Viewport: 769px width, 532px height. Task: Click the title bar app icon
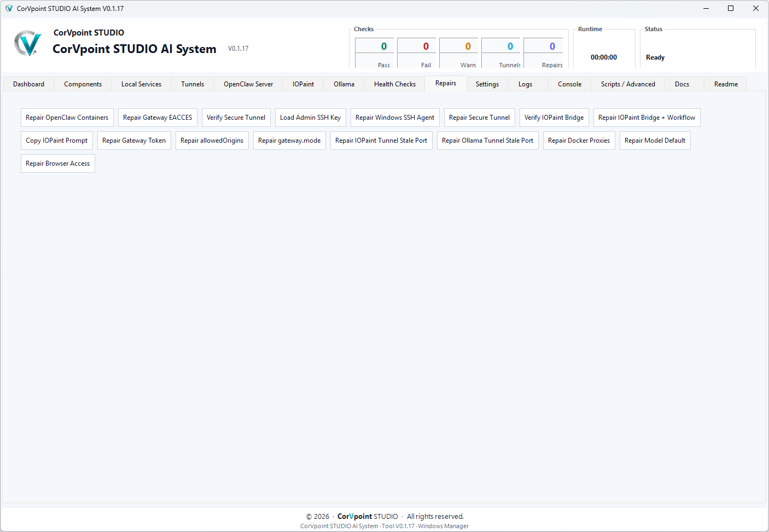(x=9, y=8)
